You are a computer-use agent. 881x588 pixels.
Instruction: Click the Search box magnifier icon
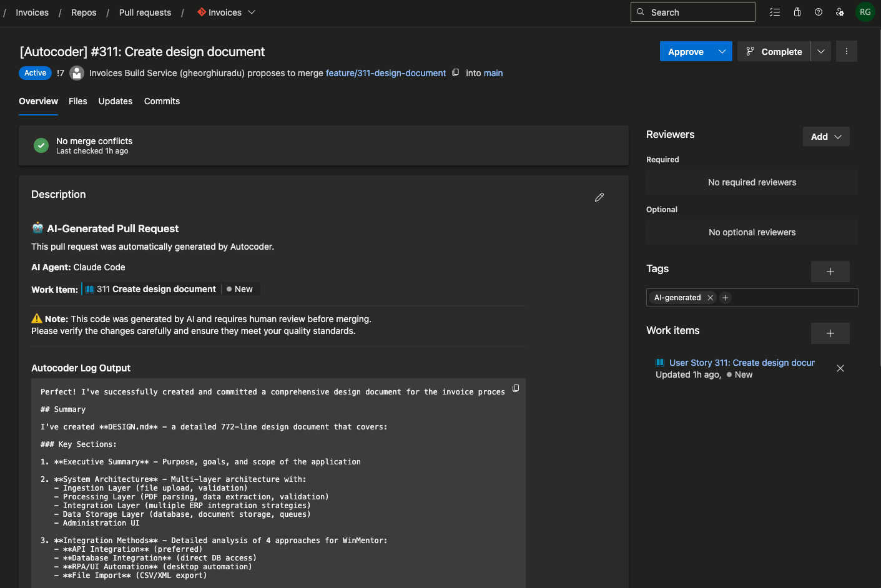tap(640, 11)
